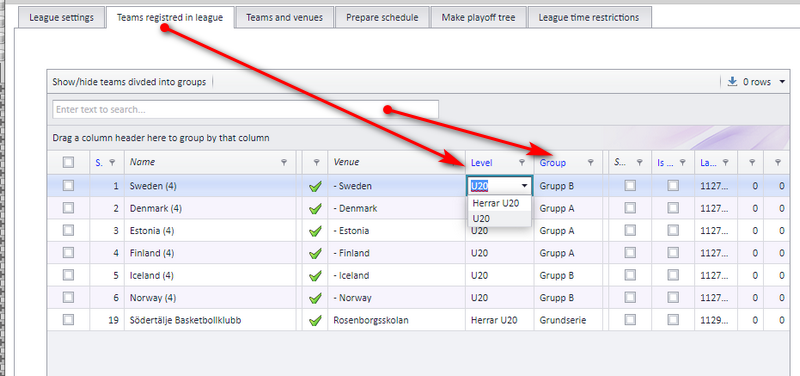
Task: Select the Teams registred in league tab
Action: (170, 17)
